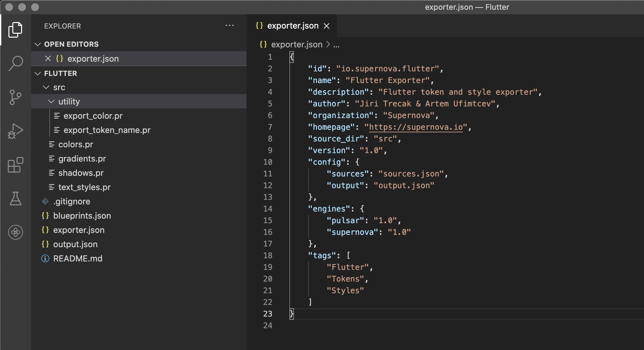644x350 pixels.
Task: Open the Explorer view in activity bar
Action: 15,30
